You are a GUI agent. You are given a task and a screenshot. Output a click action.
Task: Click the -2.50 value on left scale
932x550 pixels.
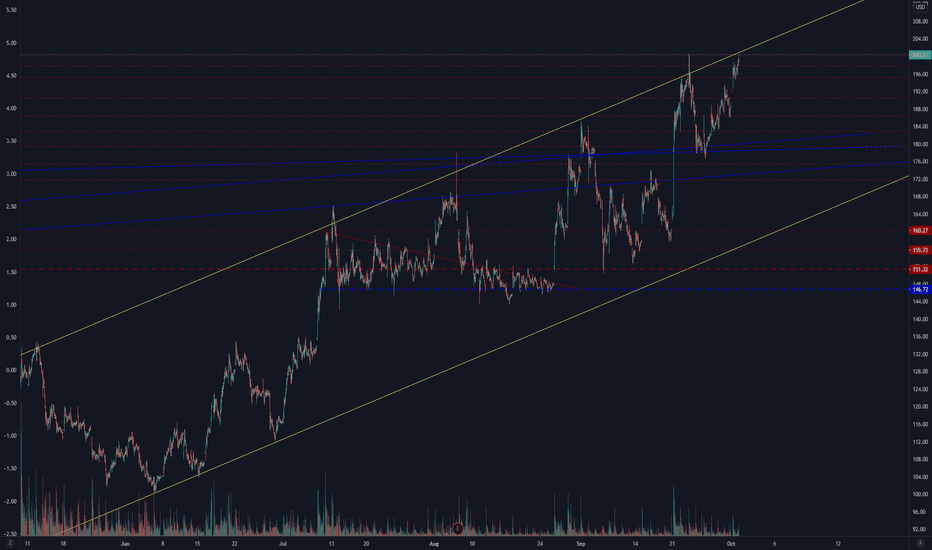tap(10, 533)
